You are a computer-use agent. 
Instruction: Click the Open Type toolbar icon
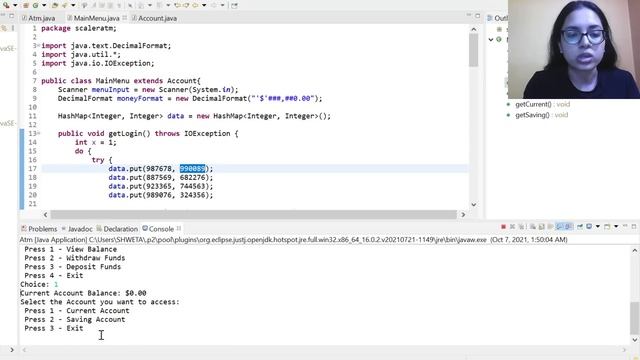tap(54, 5)
